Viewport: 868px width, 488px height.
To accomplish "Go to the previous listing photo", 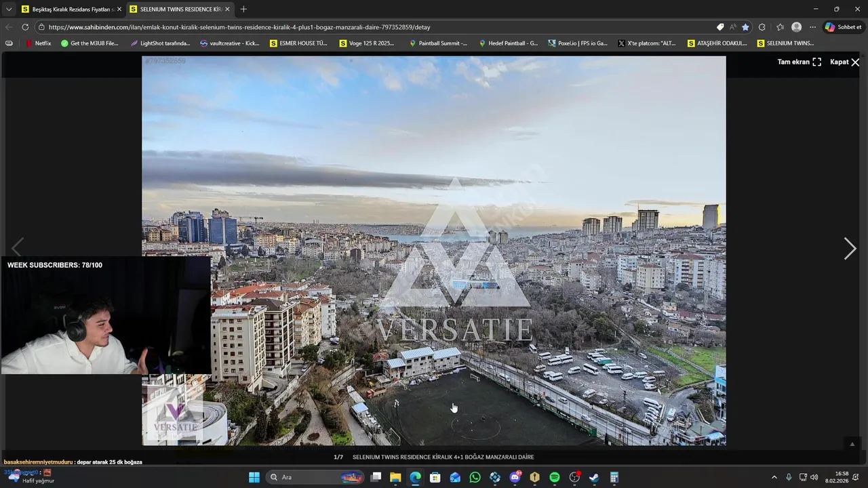I will pyautogui.click(x=18, y=247).
